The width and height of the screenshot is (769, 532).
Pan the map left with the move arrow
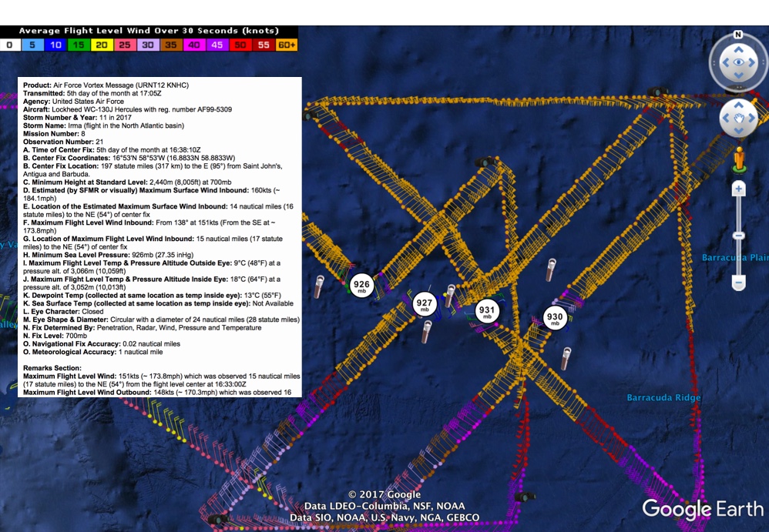point(725,119)
